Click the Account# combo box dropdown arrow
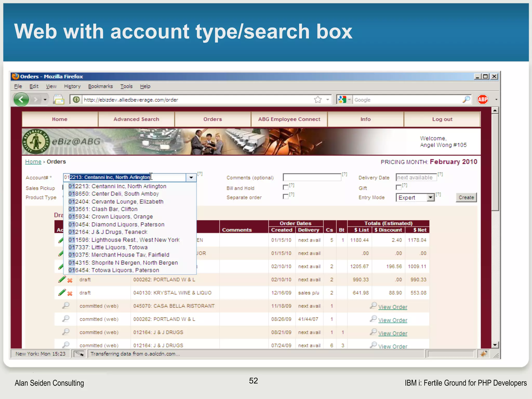The image size is (532, 399). tap(191, 177)
